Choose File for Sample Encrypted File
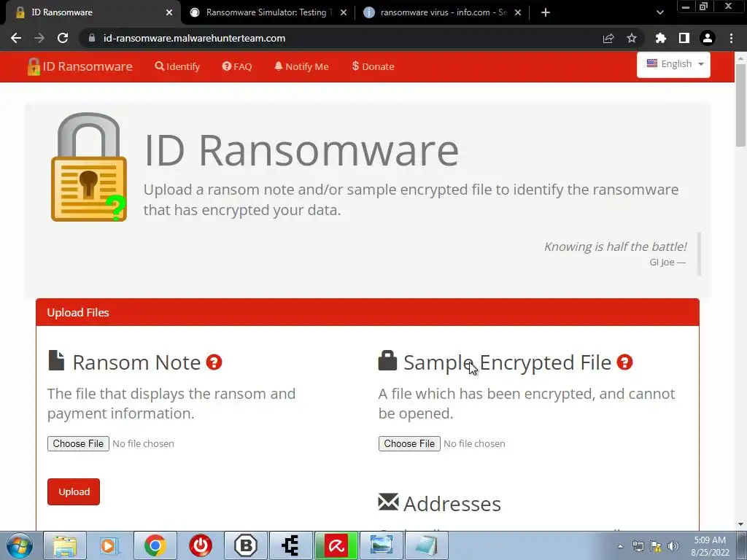 409,444
